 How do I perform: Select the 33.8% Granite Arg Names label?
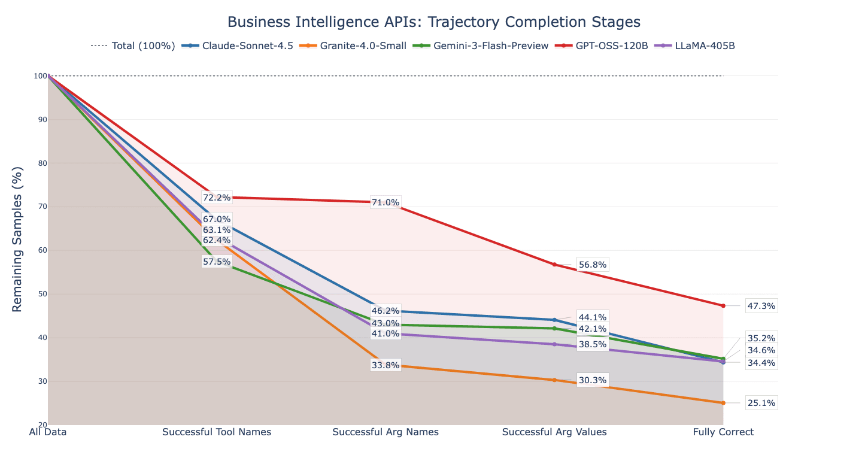(385, 365)
